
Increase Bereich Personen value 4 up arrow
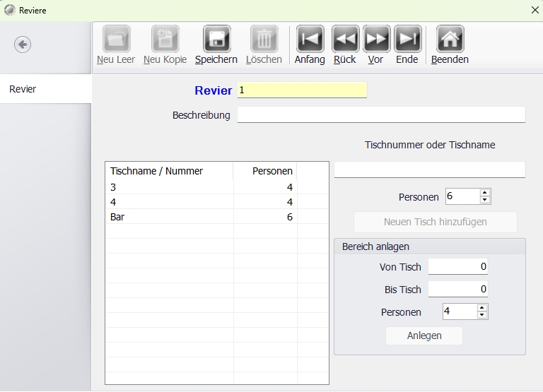(482, 308)
